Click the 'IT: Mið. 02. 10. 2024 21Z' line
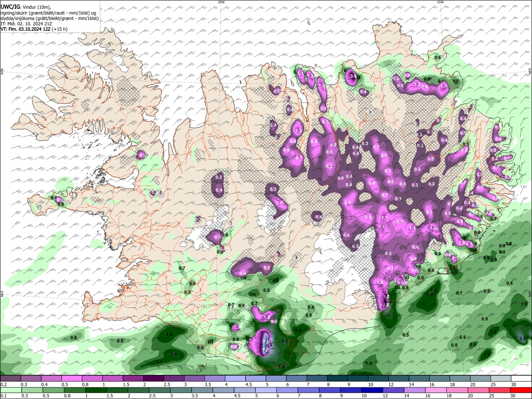 click(26, 24)
